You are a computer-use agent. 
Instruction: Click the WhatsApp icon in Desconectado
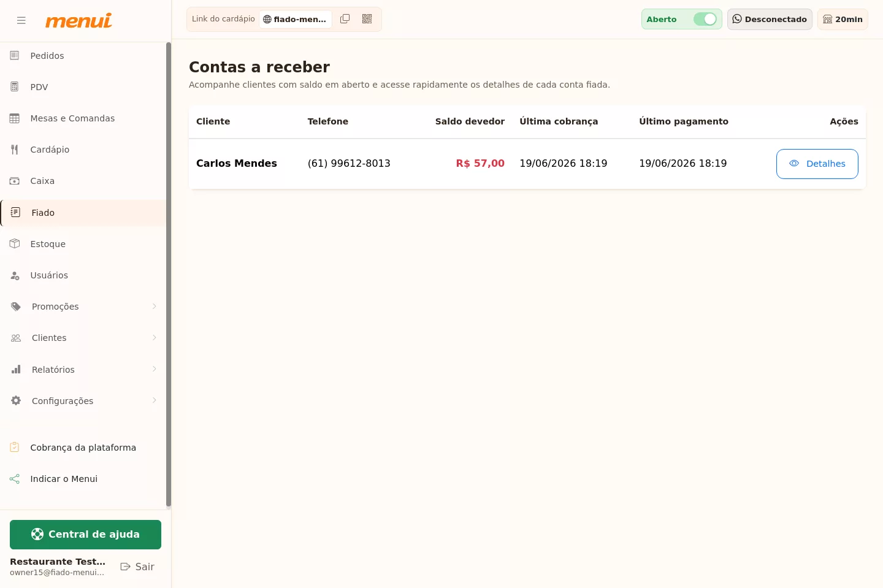tap(737, 19)
